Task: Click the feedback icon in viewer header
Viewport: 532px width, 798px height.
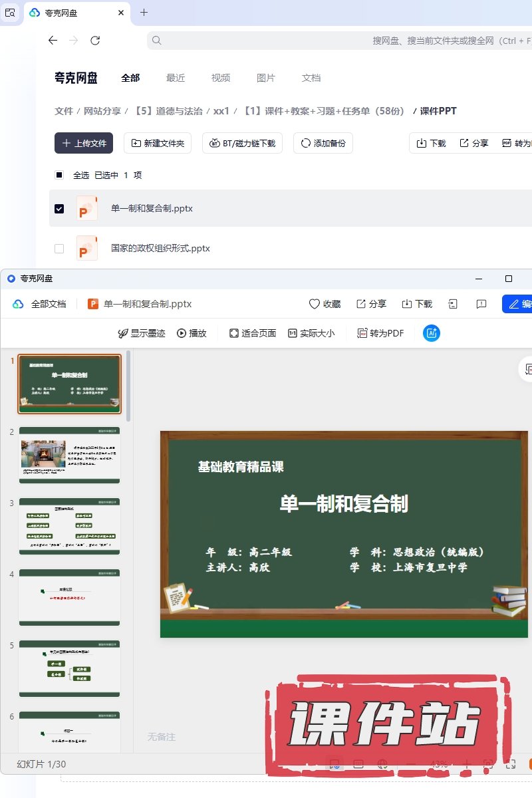Action: [x=481, y=304]
